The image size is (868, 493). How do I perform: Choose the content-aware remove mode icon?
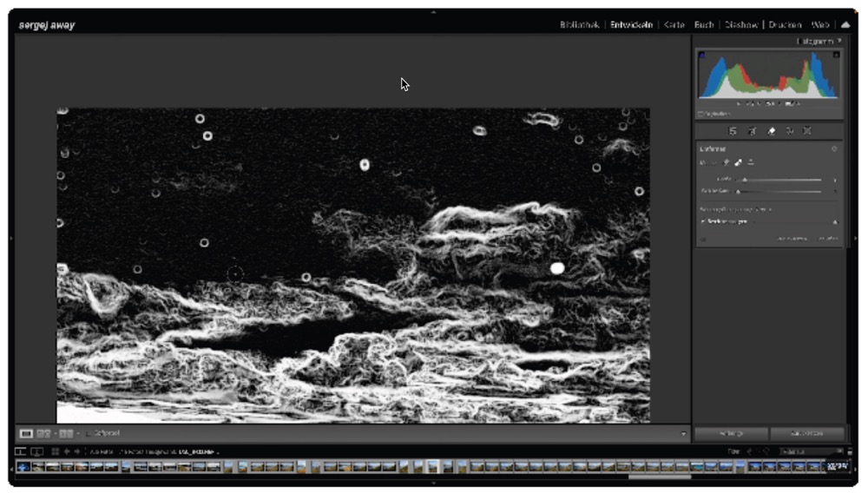click(x=727, y=162)
